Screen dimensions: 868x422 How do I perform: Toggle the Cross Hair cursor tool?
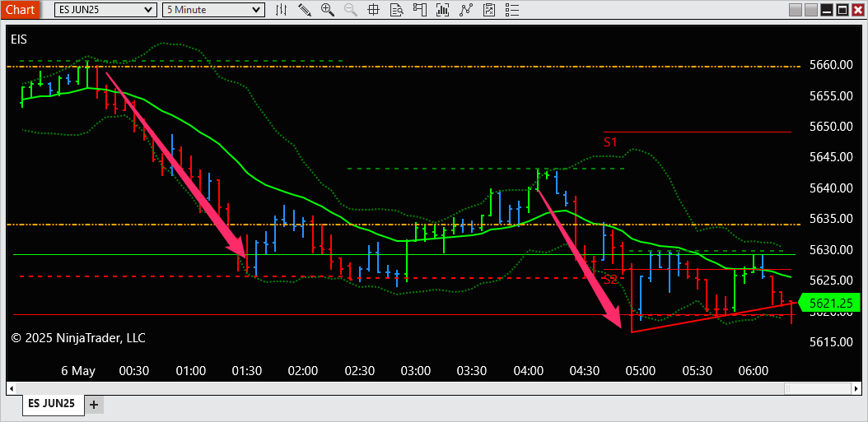point(374,9)
